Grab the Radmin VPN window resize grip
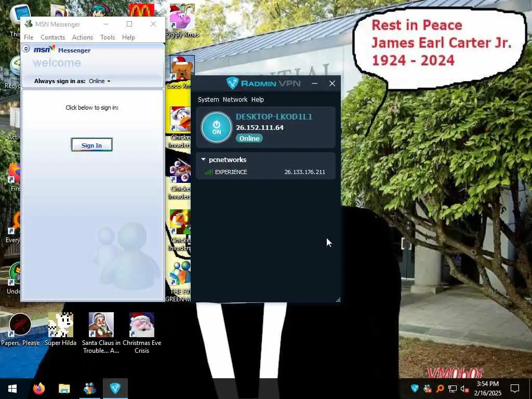 tap(338, 300)
